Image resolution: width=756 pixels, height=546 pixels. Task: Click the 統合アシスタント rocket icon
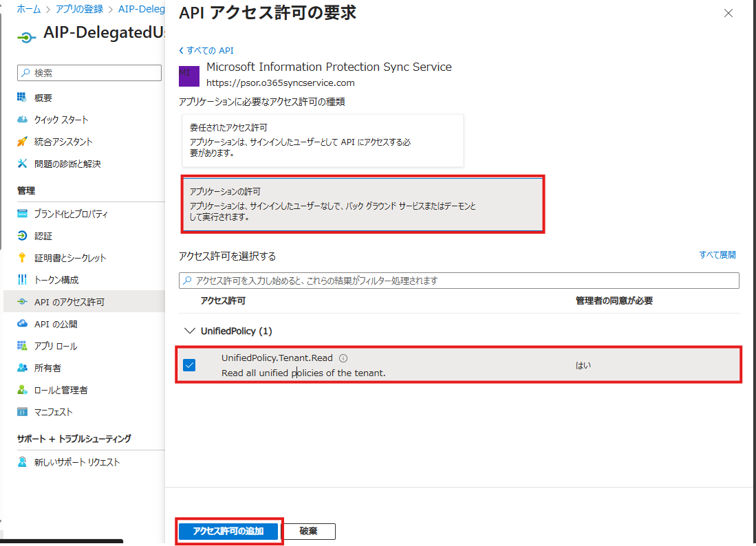(22, 142)
